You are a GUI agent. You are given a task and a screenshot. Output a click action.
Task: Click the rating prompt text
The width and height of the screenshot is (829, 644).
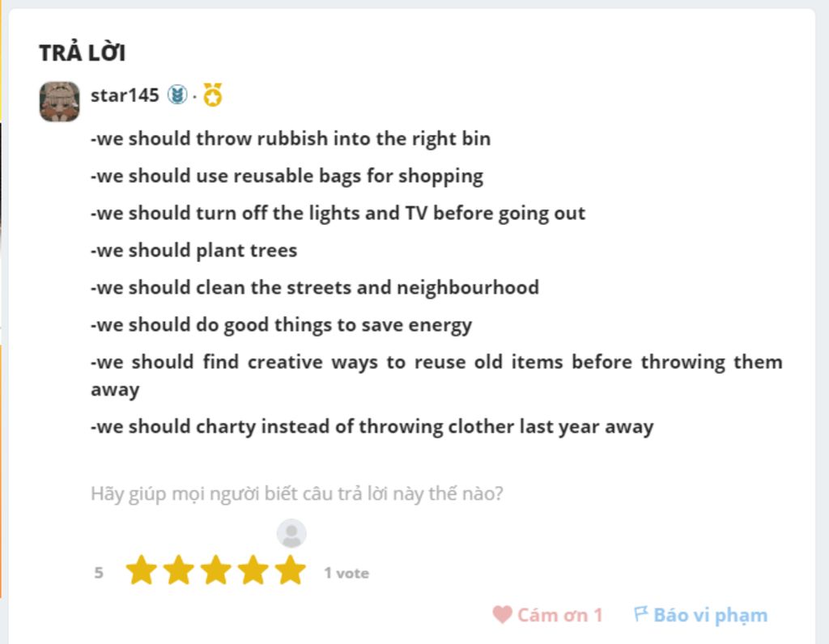(x=296, y=494)
